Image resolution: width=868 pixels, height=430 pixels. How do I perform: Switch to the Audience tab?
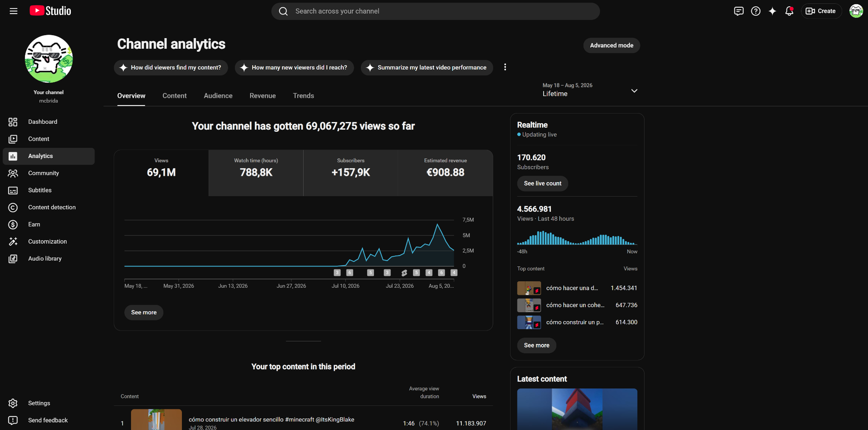pos(218,96)
